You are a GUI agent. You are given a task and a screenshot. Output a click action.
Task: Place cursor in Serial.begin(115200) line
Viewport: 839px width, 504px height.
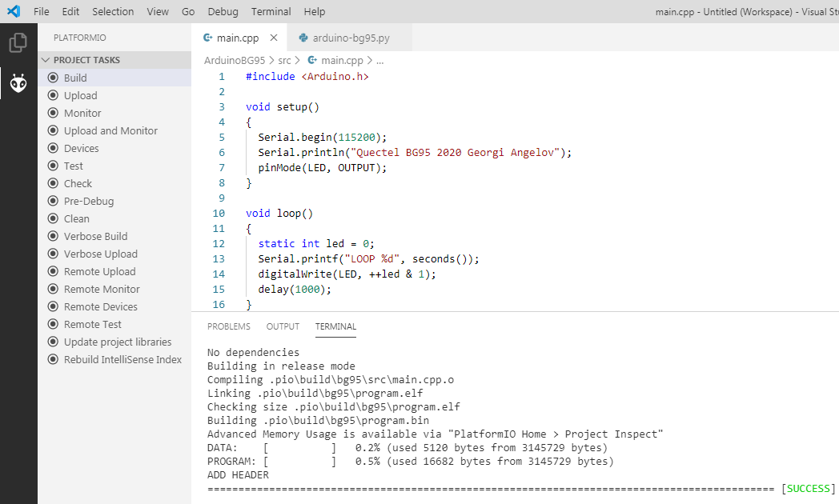tap(322, 138)
